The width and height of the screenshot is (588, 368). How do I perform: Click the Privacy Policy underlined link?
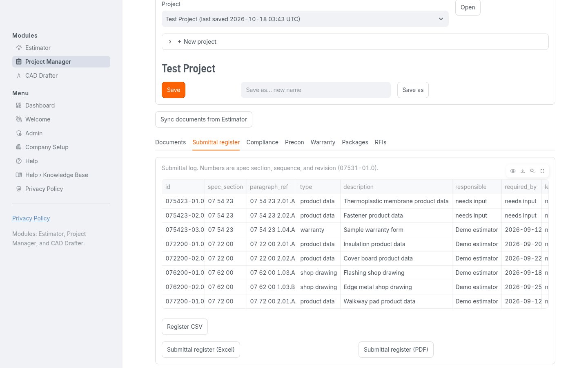click(31, 218)
